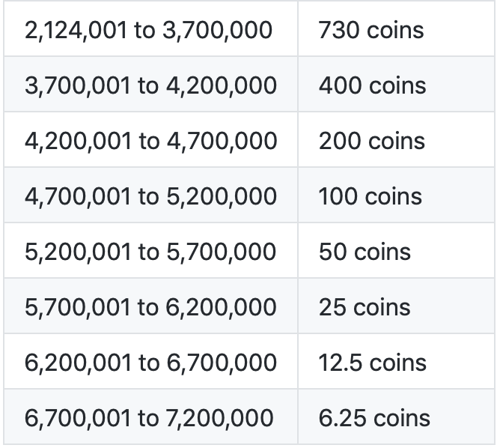Click the 2,124,001 to 3,700,000 range cell
497x448 pixels.
pyautogui.click(x=150, y=30)
